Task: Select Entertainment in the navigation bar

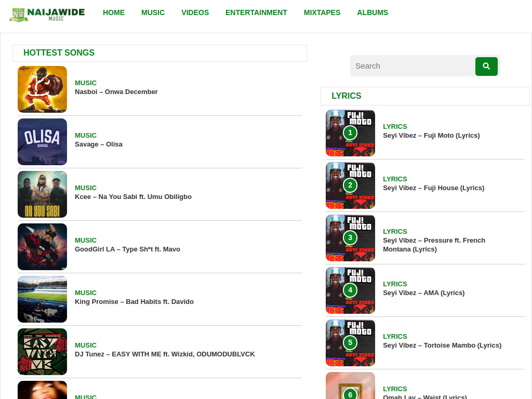Action: tap(256, 12)
